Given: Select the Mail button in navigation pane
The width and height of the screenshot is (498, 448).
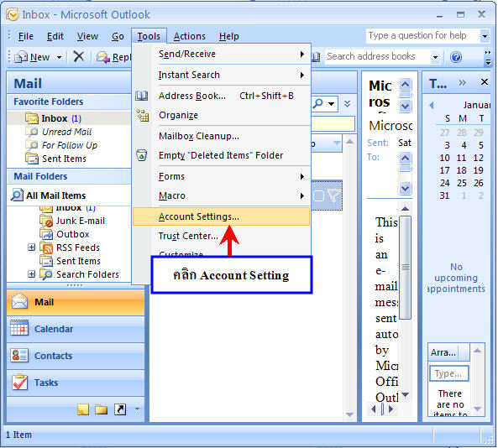Looking at the screenshot, I should [x=76, y=302].
